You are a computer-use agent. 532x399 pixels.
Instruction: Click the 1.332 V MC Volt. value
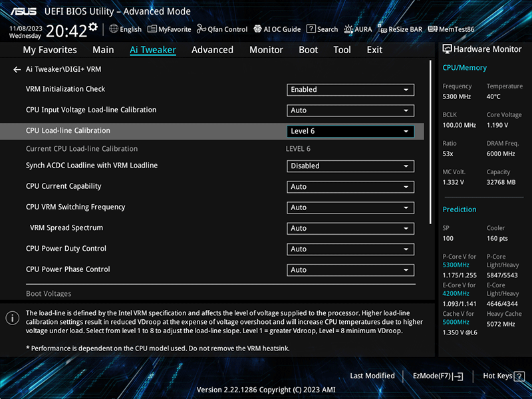tap(453, 182)
